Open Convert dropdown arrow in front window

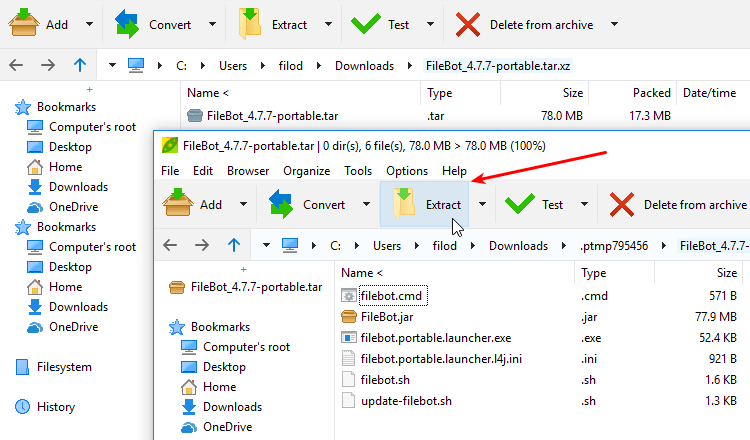coord(366,204)
